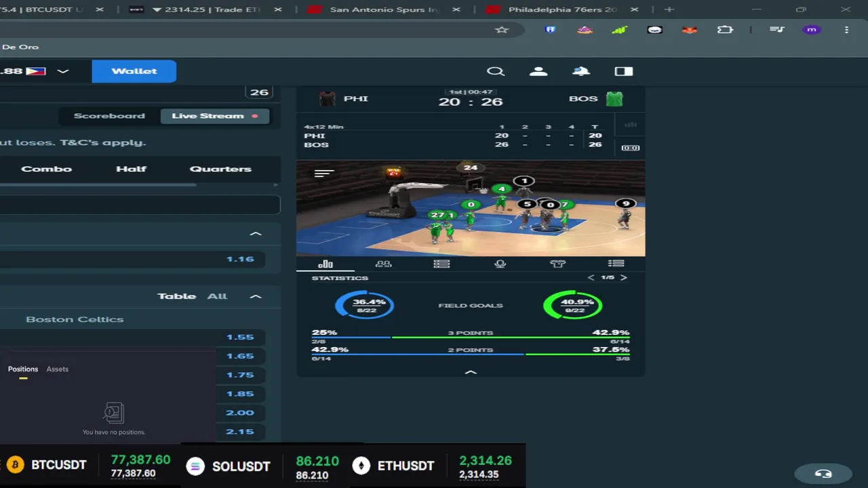This screenshot has height=488, width=868.
Task: Open the media control playlist icon
Action: [x=777, y=30]
